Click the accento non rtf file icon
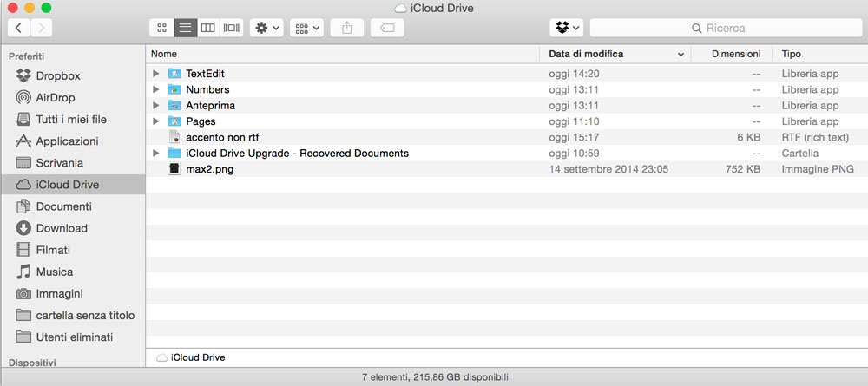Screen dimensions: 868x386 point(174,137)
